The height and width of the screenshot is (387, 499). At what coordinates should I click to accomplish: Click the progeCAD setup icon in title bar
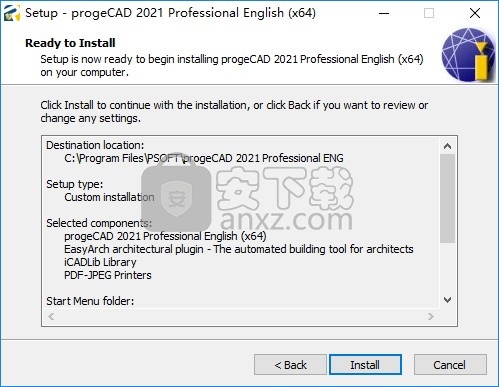pos(12,13)
